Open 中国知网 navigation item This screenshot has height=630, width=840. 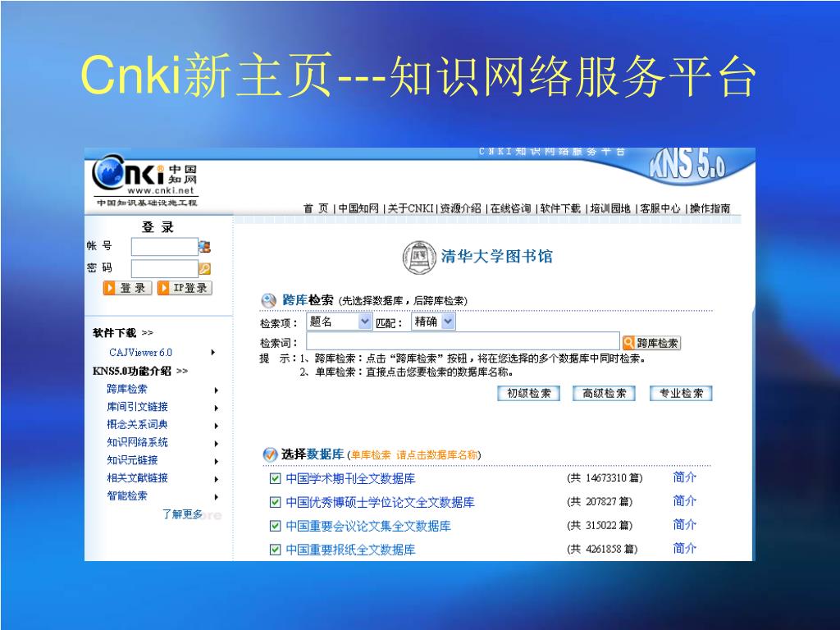pyautogui.click(x=358, y=208)
